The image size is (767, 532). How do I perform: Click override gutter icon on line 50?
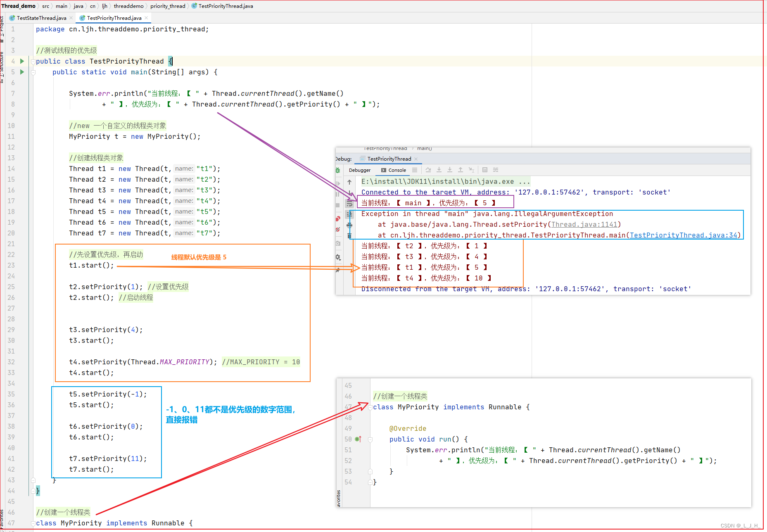click(358, 439)
